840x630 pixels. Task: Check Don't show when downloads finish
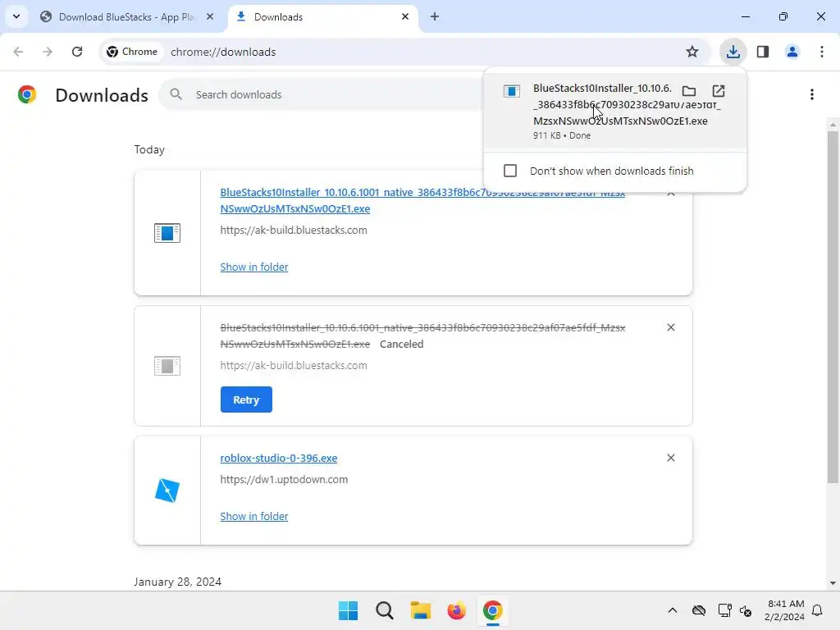pos(510,171)
